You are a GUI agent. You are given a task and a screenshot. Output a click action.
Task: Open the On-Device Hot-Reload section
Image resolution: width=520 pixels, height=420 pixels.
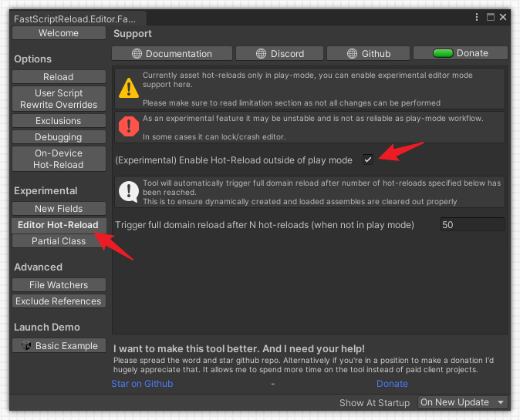[x=59, y=159]
